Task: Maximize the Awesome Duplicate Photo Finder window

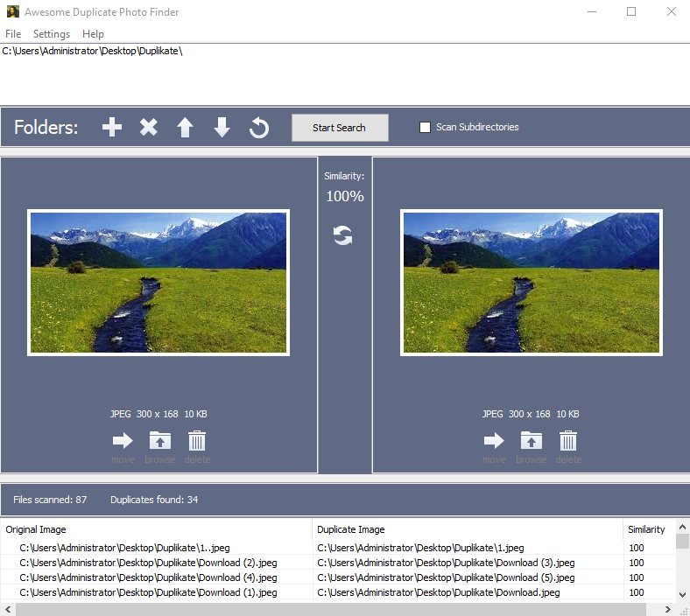Action: click(x=631, y=11)
